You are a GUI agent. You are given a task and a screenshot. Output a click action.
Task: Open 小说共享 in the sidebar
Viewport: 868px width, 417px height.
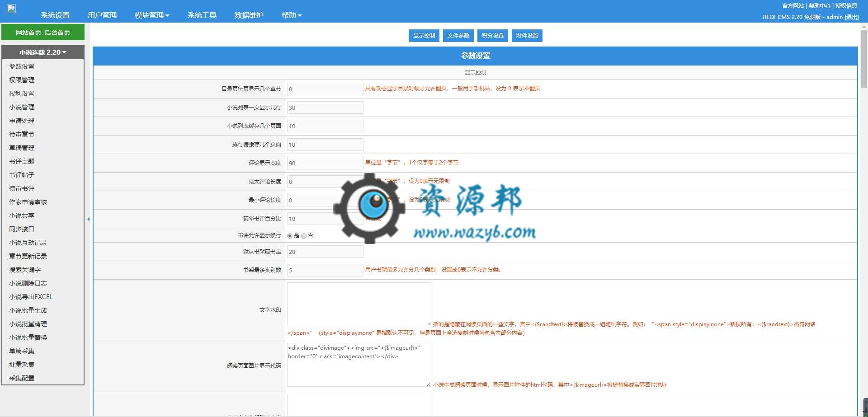pyautogui.click(x=22, y=216)
